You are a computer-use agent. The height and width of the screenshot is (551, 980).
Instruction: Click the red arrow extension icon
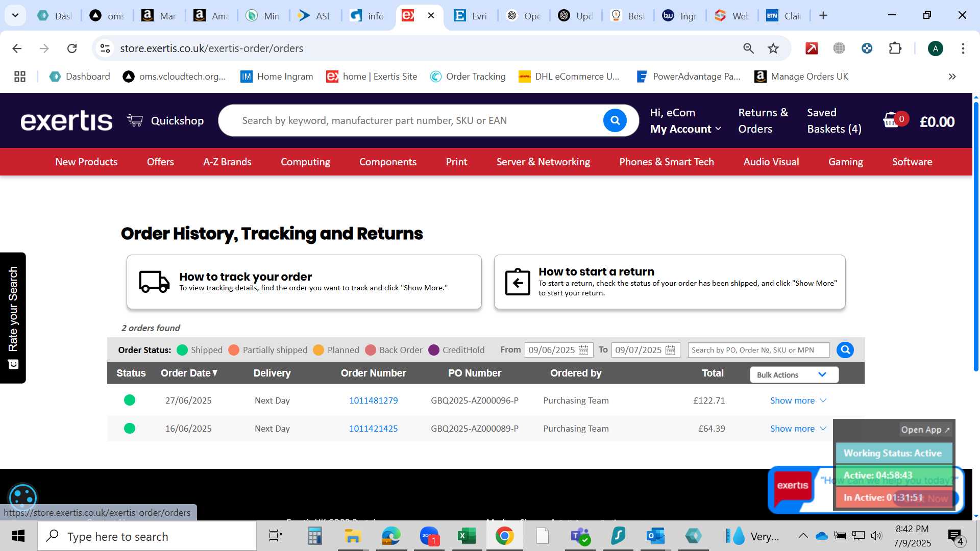point(812,48)
